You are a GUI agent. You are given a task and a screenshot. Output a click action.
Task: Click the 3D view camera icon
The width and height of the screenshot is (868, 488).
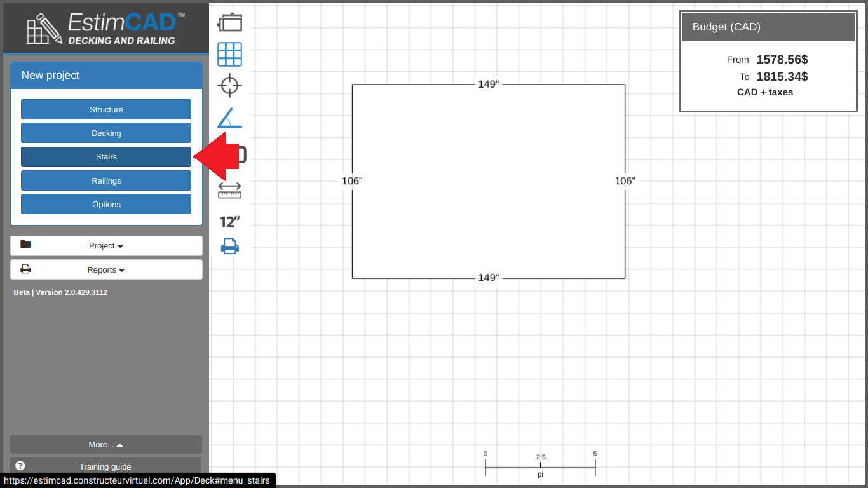tap(229, 23)
